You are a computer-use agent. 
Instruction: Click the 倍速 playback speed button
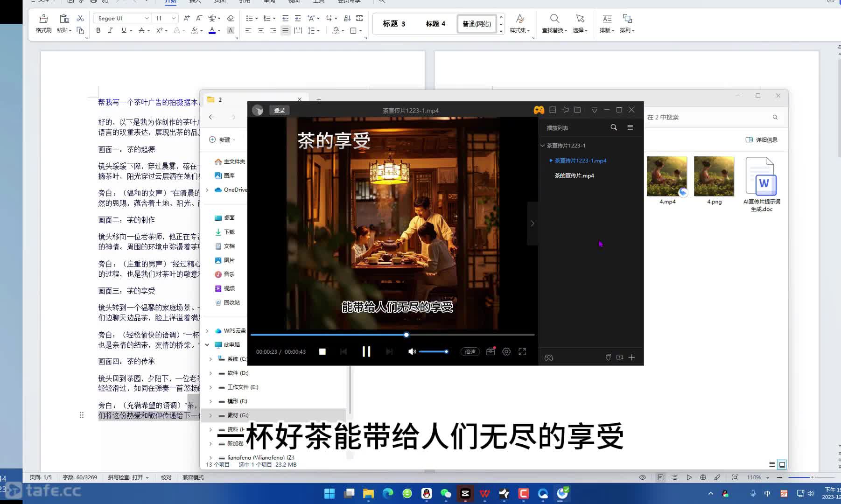tap(470, 352)
